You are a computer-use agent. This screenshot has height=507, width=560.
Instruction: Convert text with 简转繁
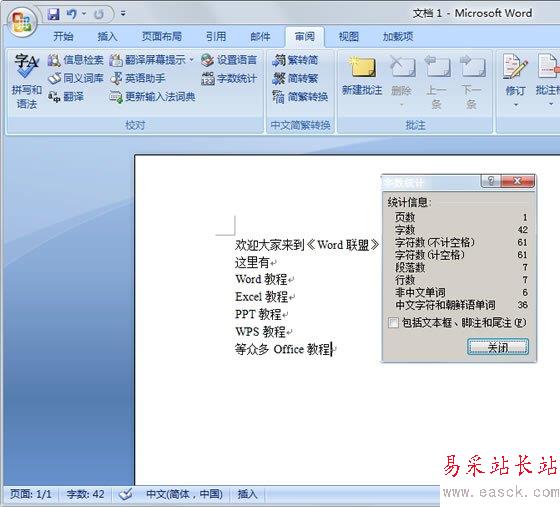point(295,78)
